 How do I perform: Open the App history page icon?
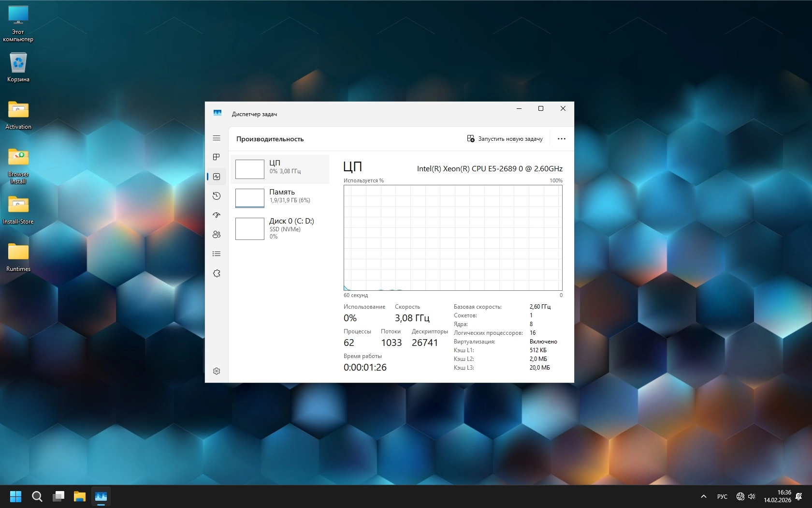pyautogui.click(x=217, y=196)
